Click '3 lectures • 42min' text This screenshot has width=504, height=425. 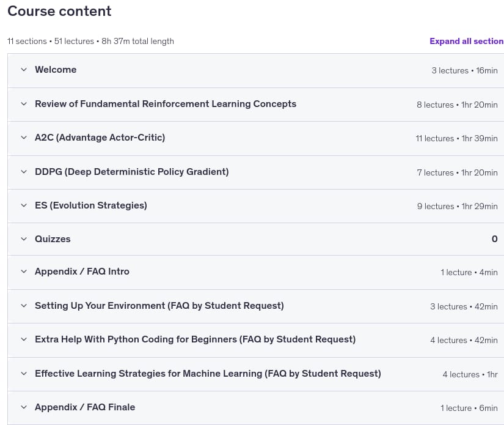pyautogui.click(x=464, y=306)
